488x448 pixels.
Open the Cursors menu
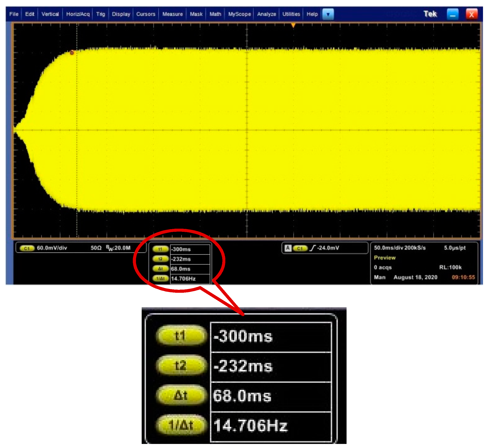(146, 14)
